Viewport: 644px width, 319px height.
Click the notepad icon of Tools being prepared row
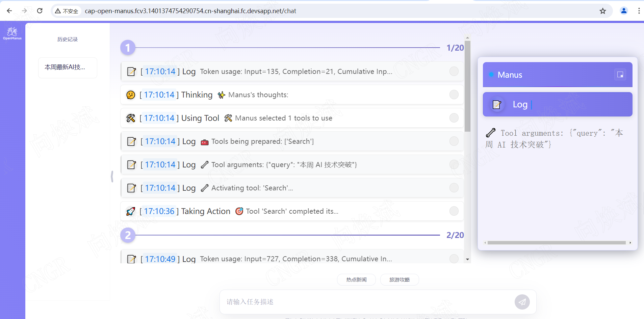tap(131, 141)
